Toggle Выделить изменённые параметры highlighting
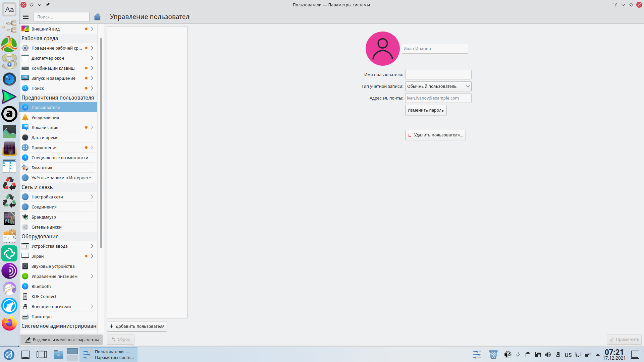 (x=62, y=340)
